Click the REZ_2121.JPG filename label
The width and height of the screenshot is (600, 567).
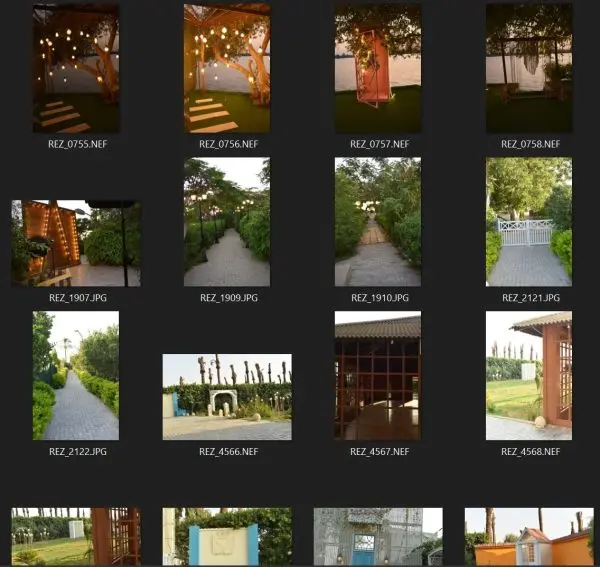pyautogui.click(x=531, y=298)
